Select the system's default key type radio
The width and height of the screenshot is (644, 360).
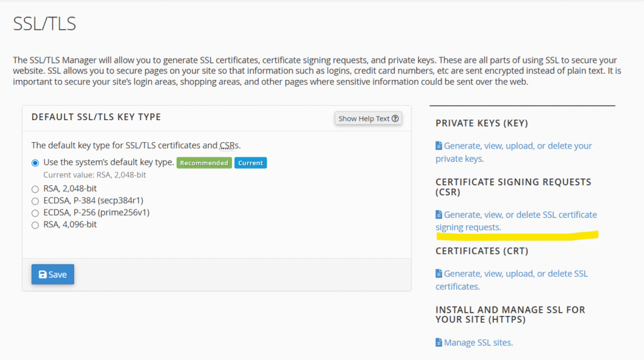click(x=35, y=163)
